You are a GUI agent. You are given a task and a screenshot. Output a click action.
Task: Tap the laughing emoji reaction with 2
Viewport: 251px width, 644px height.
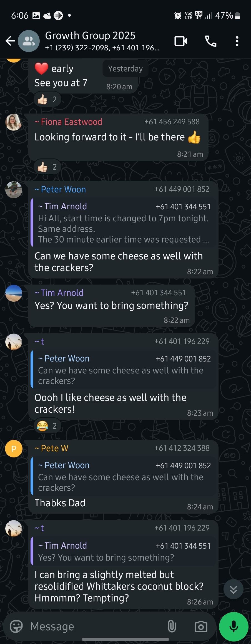(x=47, y=426)
